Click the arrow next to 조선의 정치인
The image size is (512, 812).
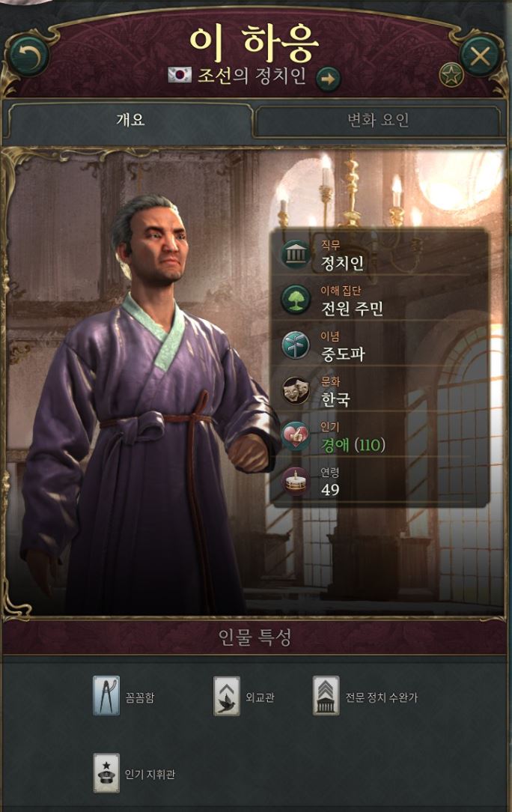tap(328, 79)
